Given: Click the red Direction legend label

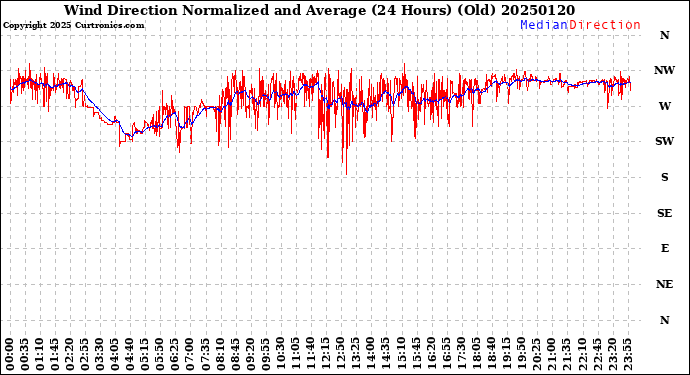Looking at the screenshot, I should pyautogui.click(x=605, y=25).
